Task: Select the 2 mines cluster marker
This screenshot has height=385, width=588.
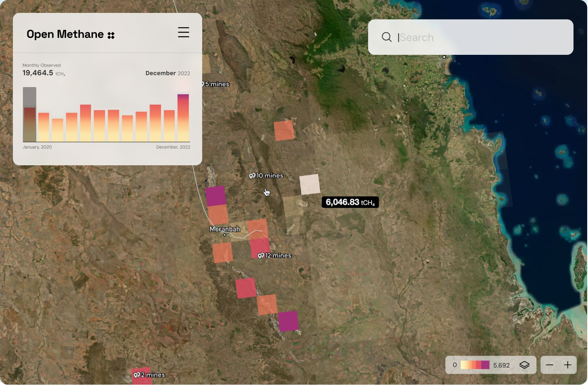Action: pos(149,375)
